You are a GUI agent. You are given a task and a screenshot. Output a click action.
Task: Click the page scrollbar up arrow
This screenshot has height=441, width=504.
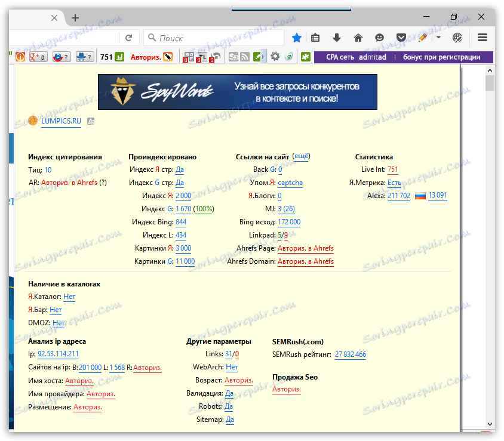click(x=490, y=70)
